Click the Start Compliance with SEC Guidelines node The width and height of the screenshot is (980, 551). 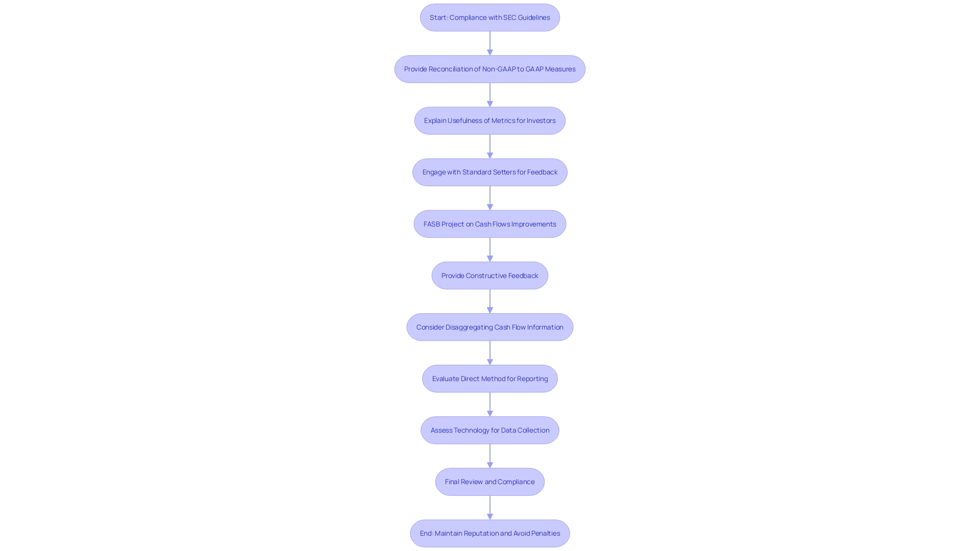click(x=489, y=17)
